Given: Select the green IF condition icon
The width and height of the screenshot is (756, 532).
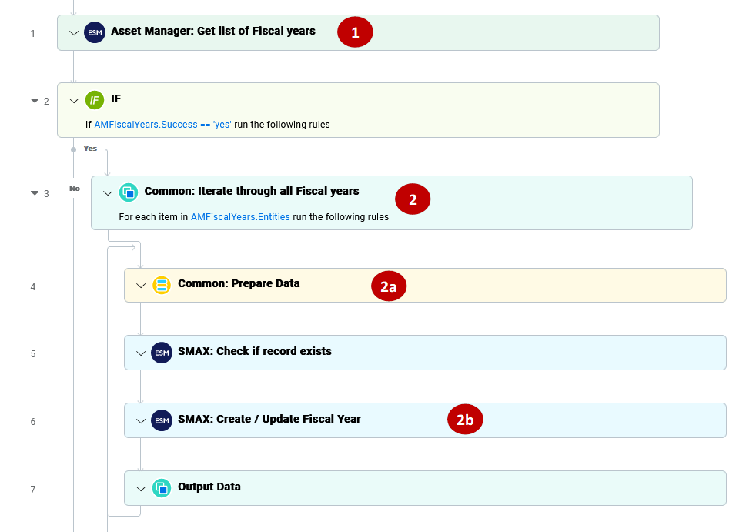Looking at the screenshot, I should 94,99.
